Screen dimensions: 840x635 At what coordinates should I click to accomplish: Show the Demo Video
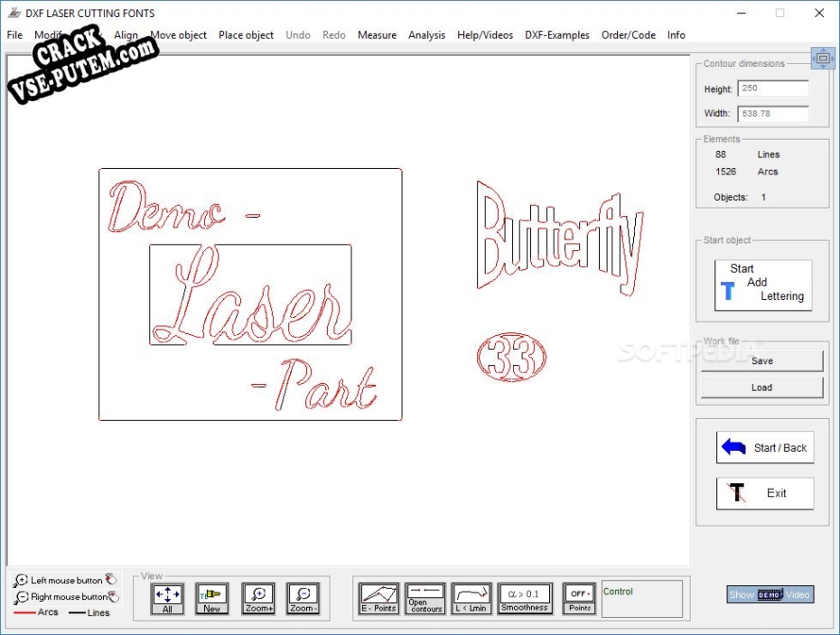(770, 594)
